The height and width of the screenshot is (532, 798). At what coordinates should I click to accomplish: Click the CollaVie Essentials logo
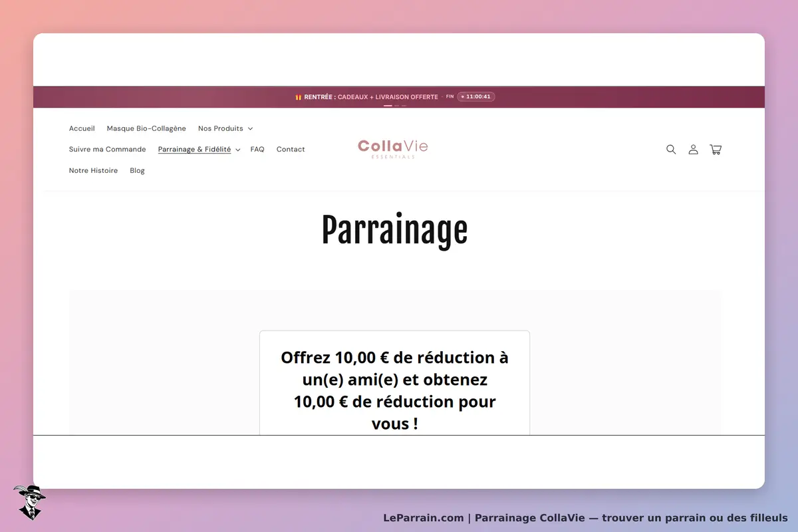(393, 149)
